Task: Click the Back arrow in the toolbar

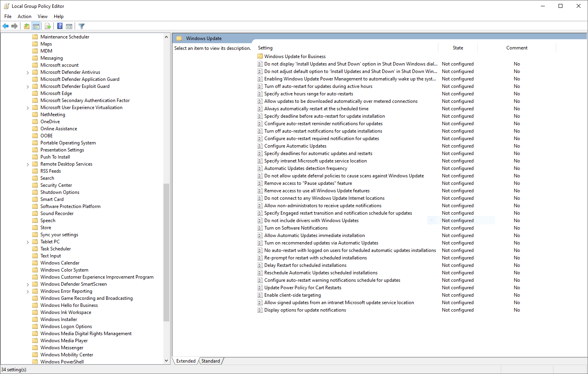Action: 5,26
